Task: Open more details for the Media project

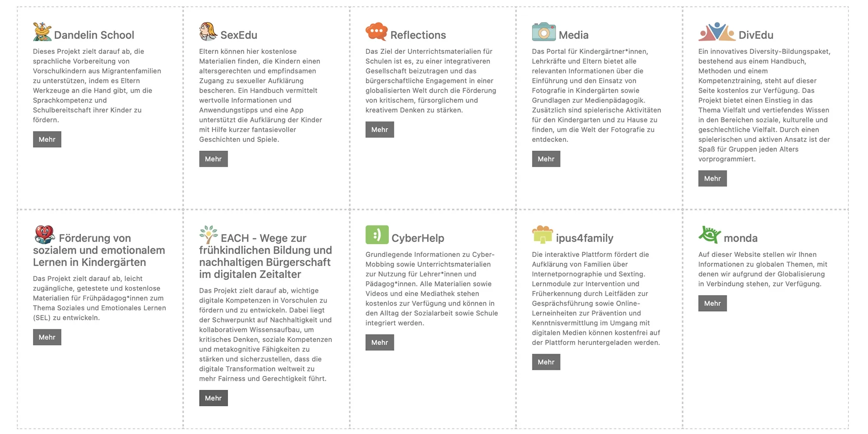Action: (x=546, y=159)
